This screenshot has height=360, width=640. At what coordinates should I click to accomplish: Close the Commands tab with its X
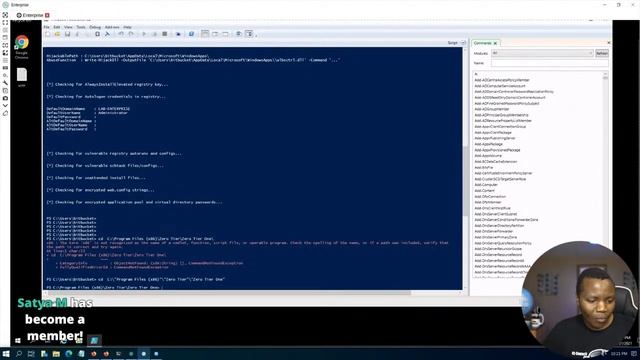[x=496, y=43]
